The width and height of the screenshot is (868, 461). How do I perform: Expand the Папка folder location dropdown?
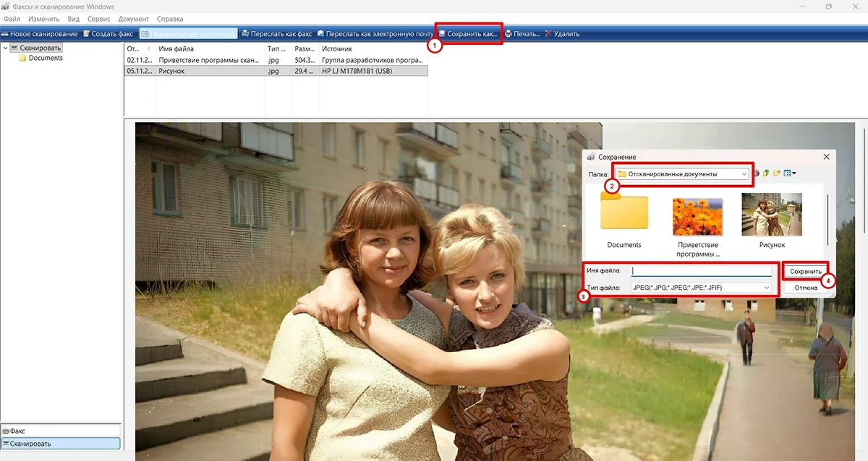point(744,174)
